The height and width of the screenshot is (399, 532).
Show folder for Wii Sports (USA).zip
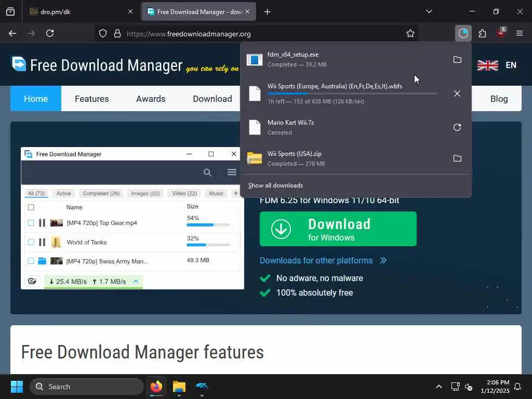(x=457, y=158)
